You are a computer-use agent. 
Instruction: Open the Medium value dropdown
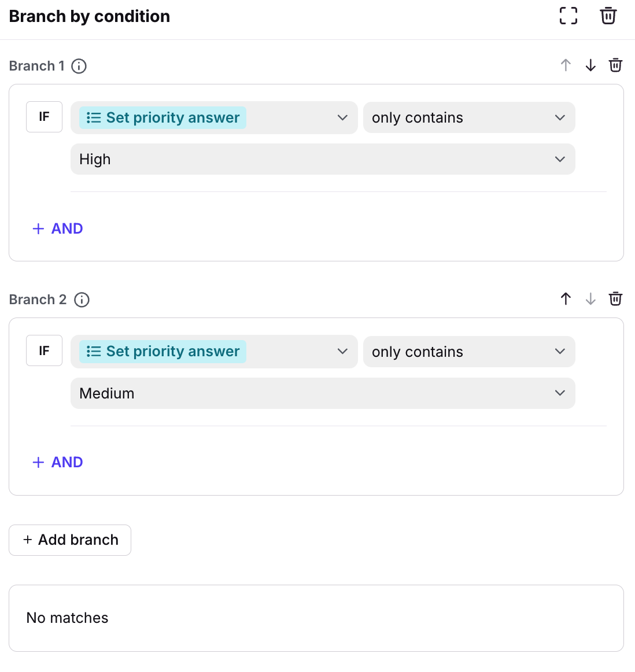click(322, 393)
